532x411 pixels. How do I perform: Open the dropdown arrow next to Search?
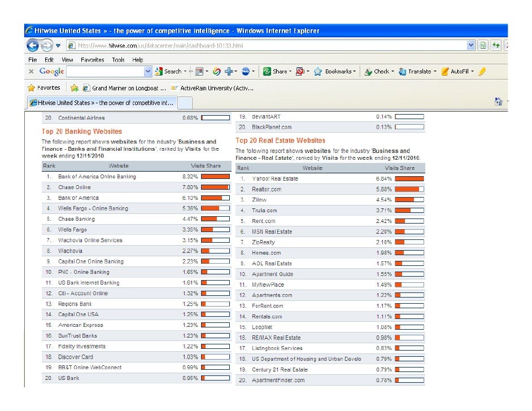185,71
